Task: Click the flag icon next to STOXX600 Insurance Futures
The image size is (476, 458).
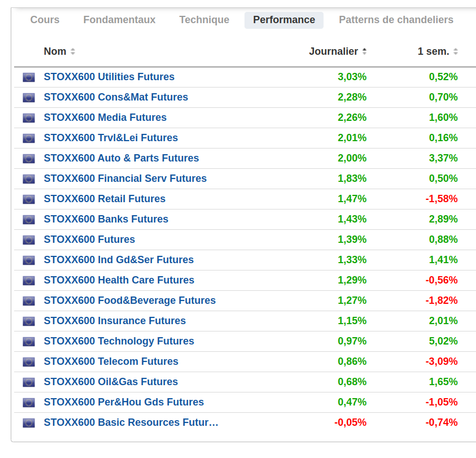Action: click(29, 321)
